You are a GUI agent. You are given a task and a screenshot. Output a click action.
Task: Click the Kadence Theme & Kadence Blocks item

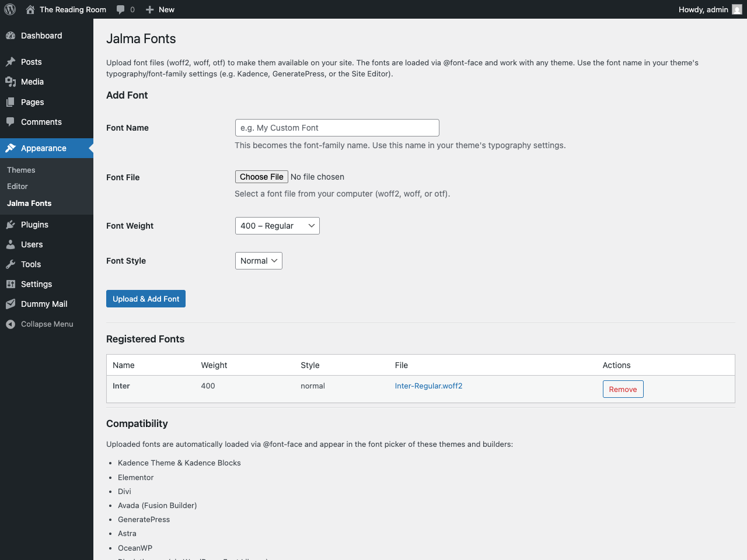click(179, 463)
